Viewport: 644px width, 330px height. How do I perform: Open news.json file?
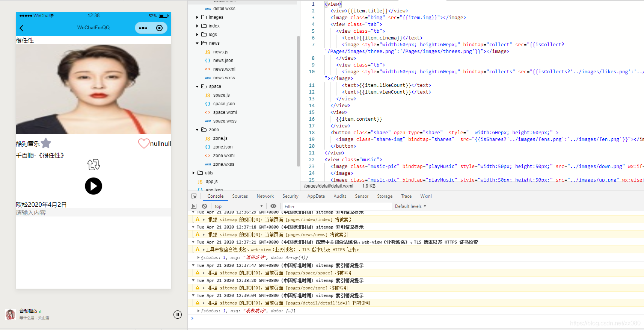tap(223, 61)
